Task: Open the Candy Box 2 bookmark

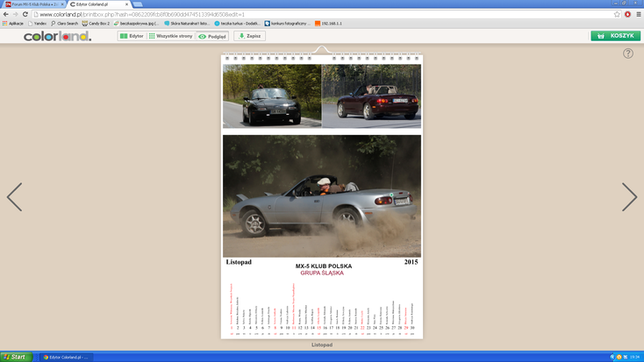Action: [x=96, y=24]
